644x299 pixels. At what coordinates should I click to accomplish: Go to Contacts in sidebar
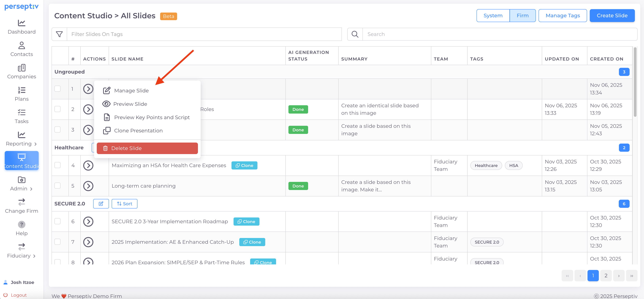(x=22, y=45)
